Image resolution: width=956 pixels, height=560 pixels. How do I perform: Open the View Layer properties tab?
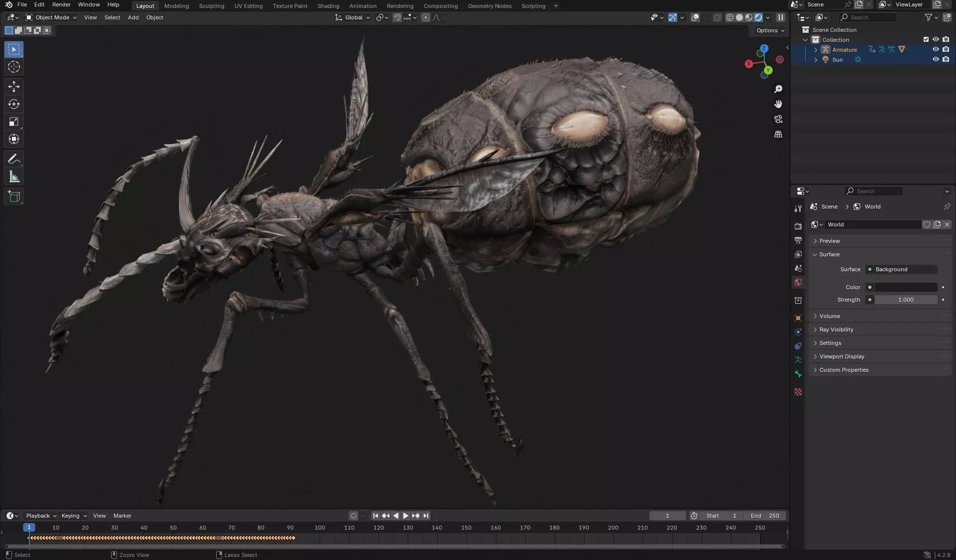798,254
